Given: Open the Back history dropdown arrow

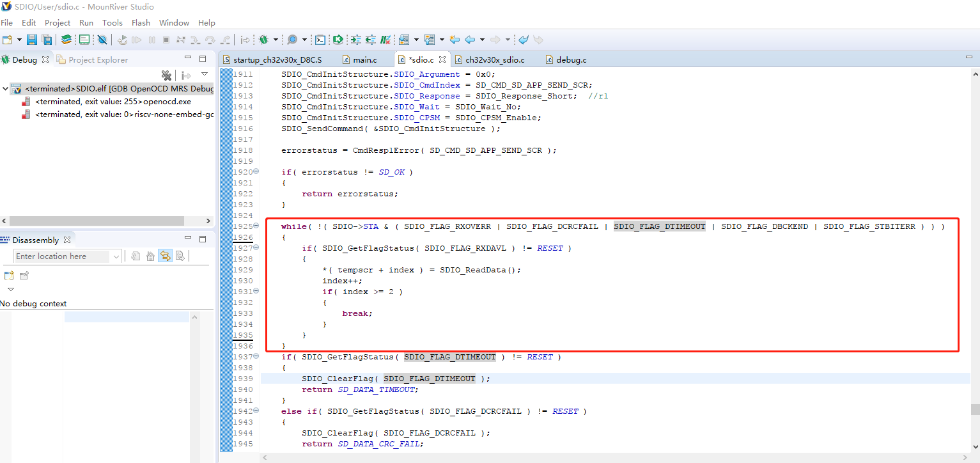Looking at the screenshot, I should pyautogui.click(x=482, y=40).
